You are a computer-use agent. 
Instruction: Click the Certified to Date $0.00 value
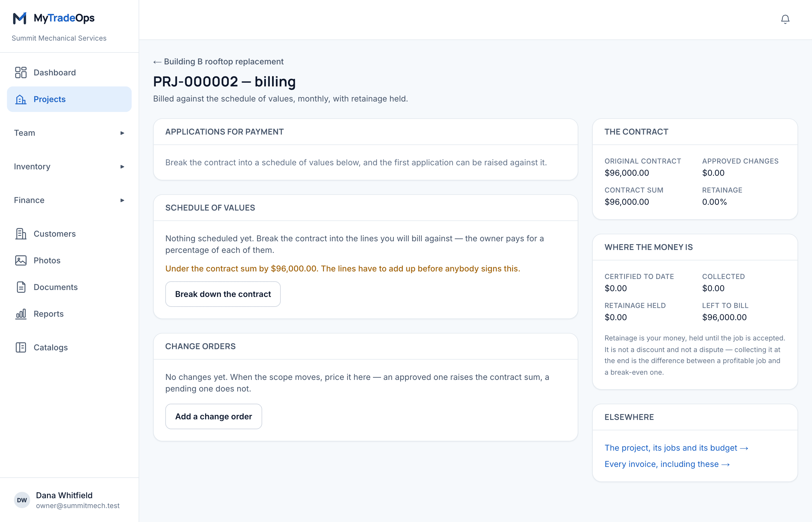coord(615,289)
